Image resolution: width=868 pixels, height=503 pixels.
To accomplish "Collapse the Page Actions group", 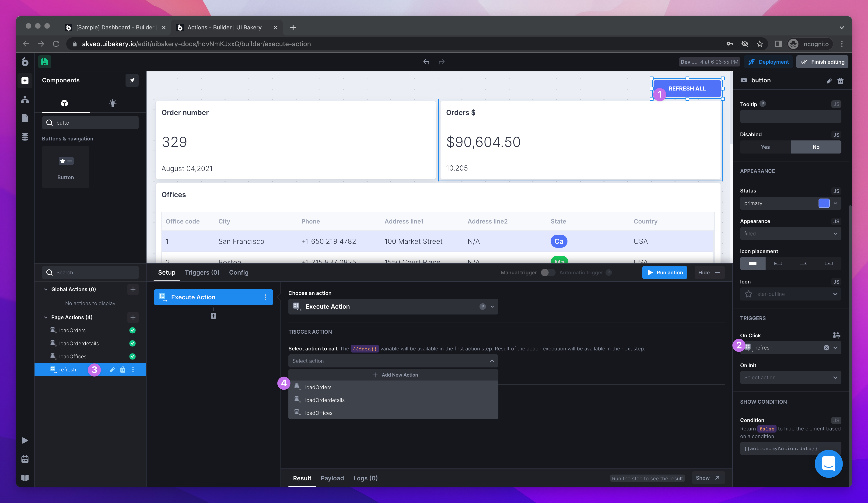I will point(46,317).
